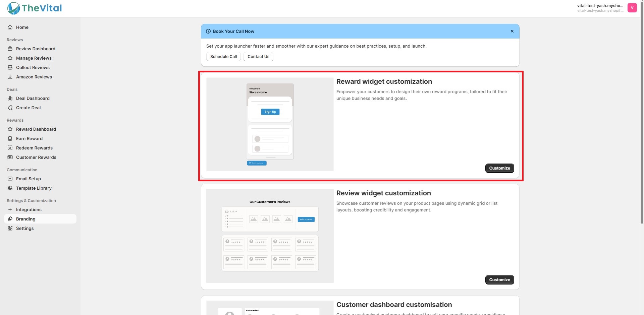Click the Customer Rewards icon
Image resolution: width=644 pixels, height=315 pixels.
pyautogui.click(x=10, y=157)
